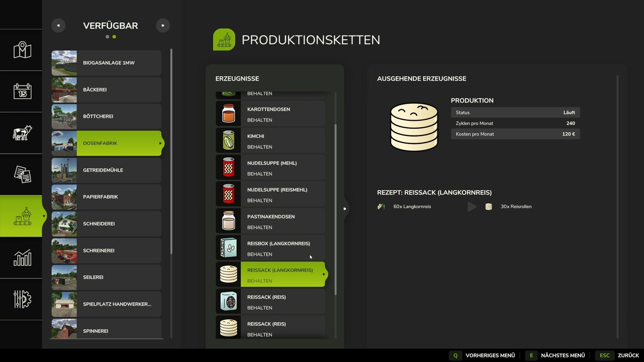
Task: Select Spielplatz Handwerker production
Action: (106, 304)
